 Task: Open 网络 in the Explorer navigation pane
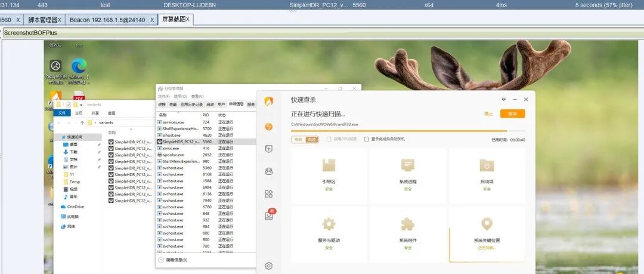68,226
